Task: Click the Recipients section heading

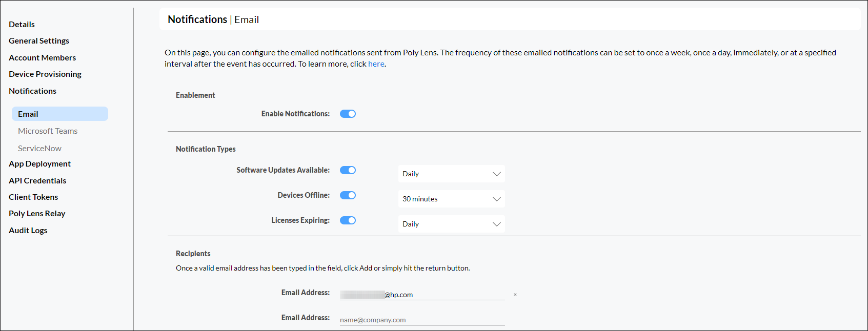Action: coord(193,254)
